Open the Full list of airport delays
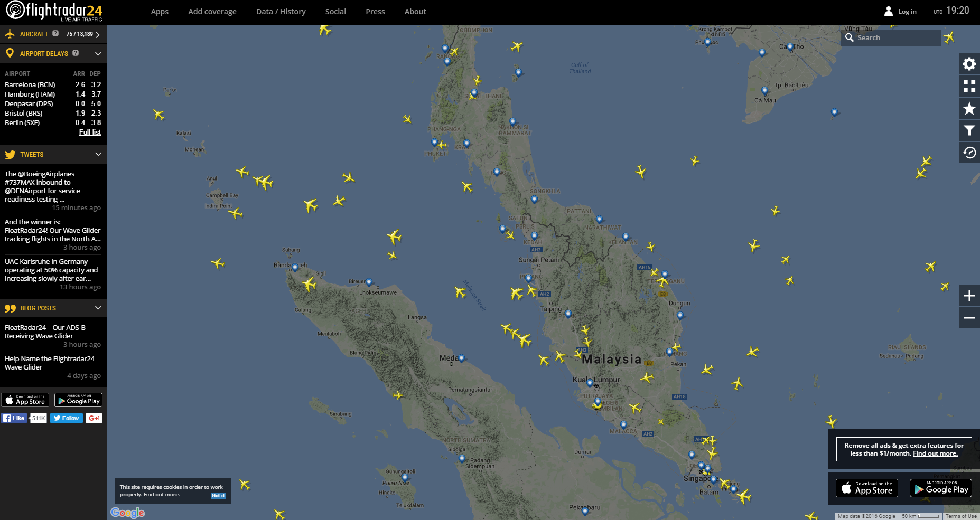This screenshot has height=520, width=980. (x=90, y=132)
